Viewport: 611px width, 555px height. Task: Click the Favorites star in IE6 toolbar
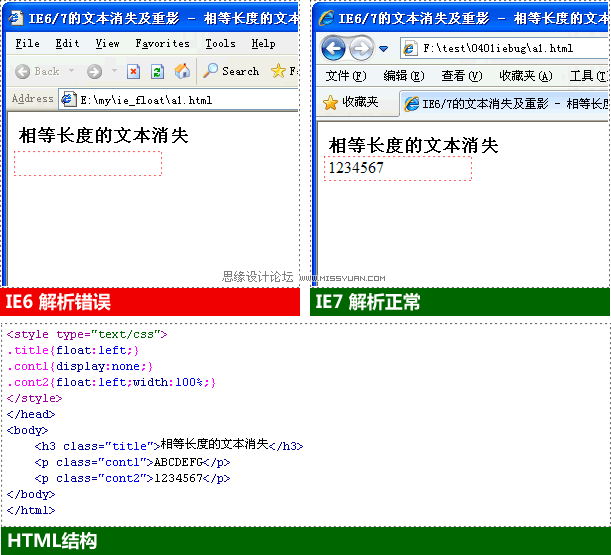278,71
